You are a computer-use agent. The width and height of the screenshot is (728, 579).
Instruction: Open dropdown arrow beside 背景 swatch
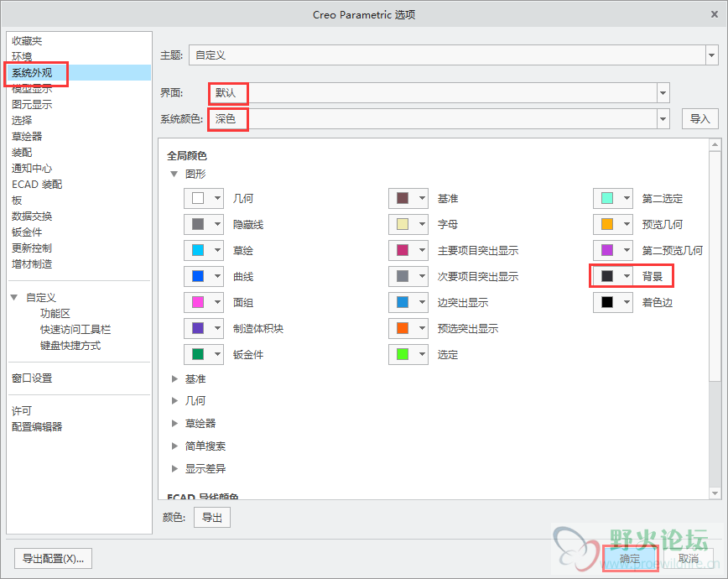(x=627, y=276)
